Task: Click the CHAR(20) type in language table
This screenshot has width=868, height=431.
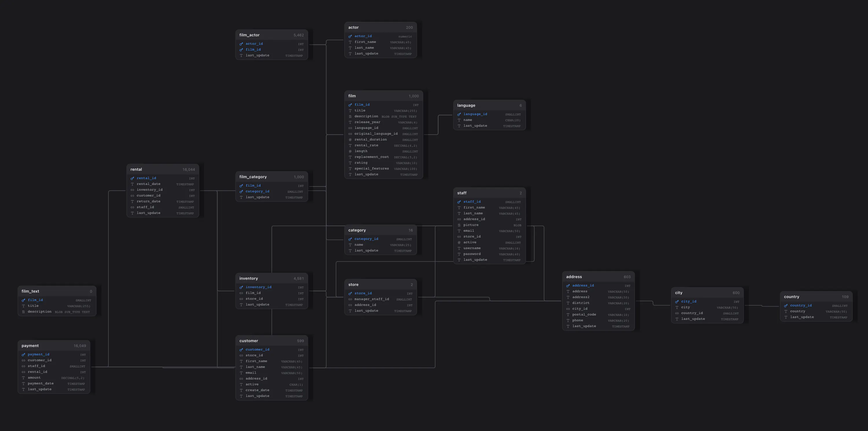Action: pos(513,120)
